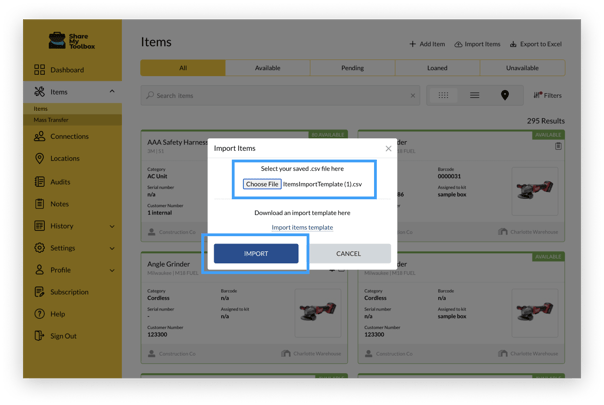Screen dimensions: 604x405
Task: Close the Import Items dialog
Action: tap(388, 148)
